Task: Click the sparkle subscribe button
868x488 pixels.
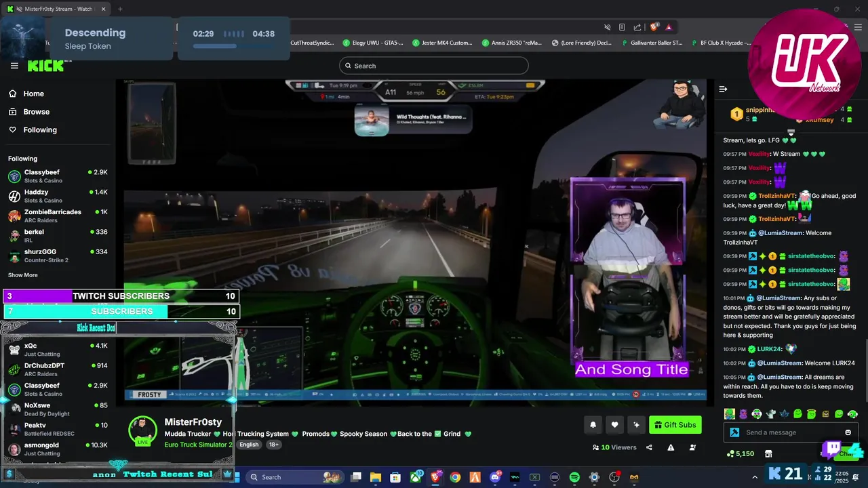Action: (x=636, y=425)
